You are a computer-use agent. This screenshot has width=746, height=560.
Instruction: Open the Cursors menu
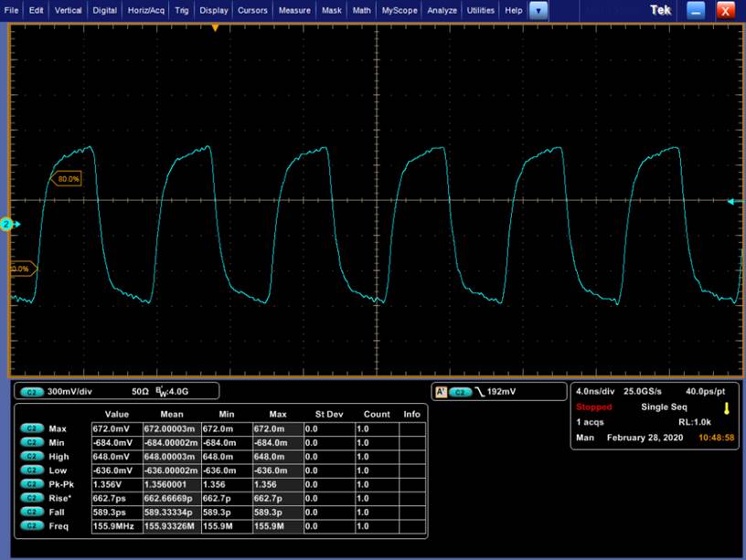[252, 10]
